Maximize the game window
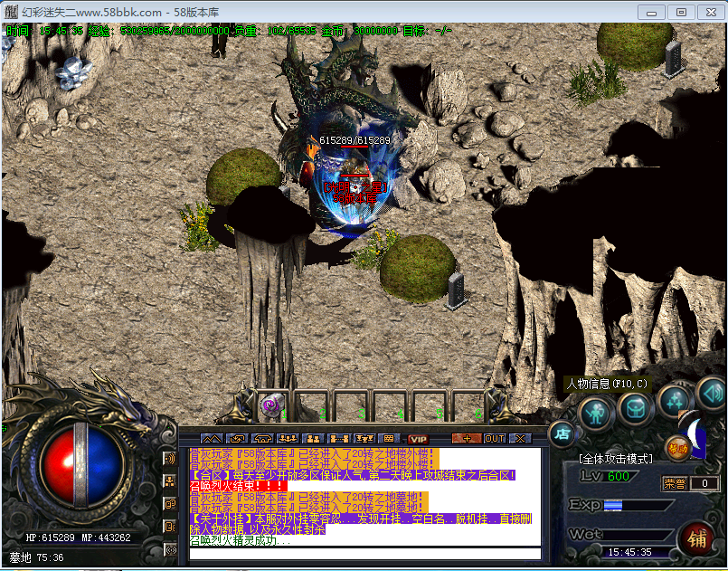The width and height of the screenshot is (728, 571). (x=681, y=12)
